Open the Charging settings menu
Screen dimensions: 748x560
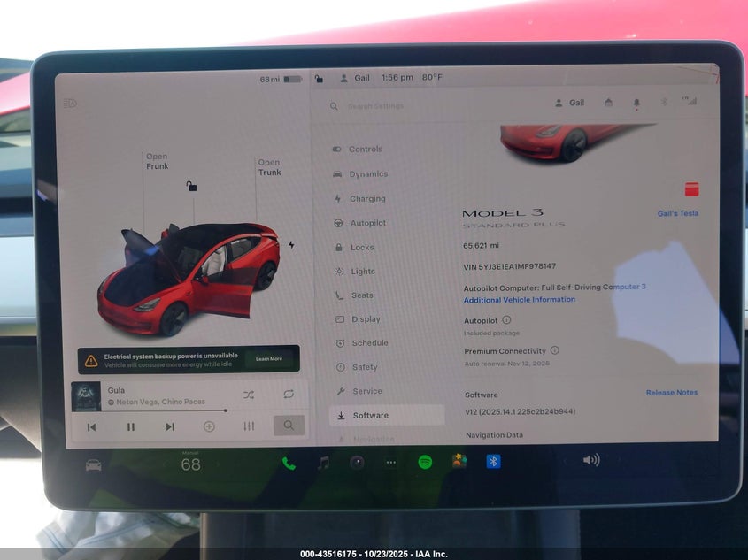coord(366,199)
